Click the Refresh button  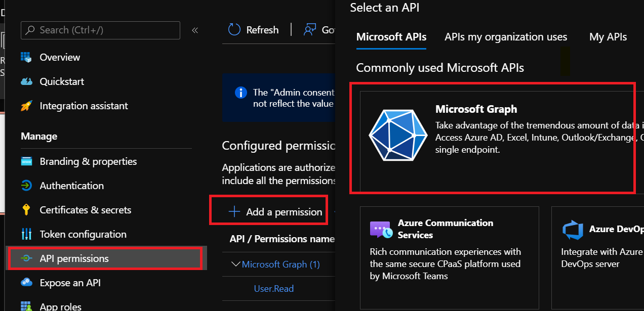253,30
